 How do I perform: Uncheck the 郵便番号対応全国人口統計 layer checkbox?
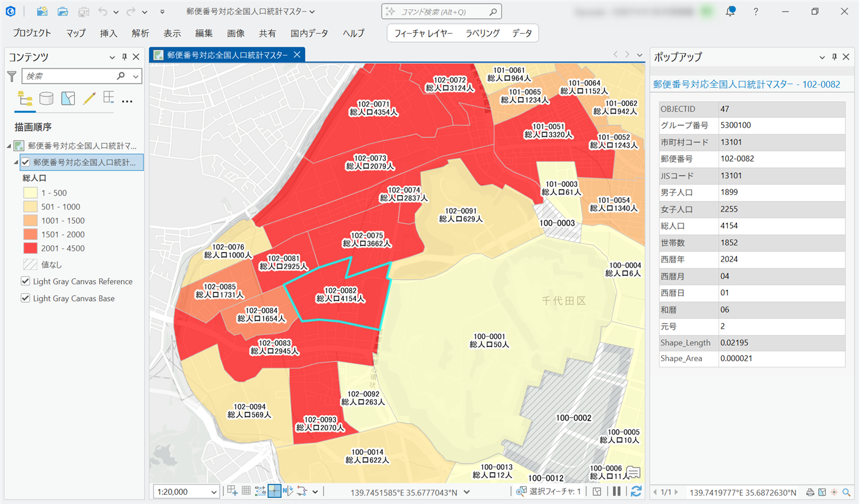[26, 162]
